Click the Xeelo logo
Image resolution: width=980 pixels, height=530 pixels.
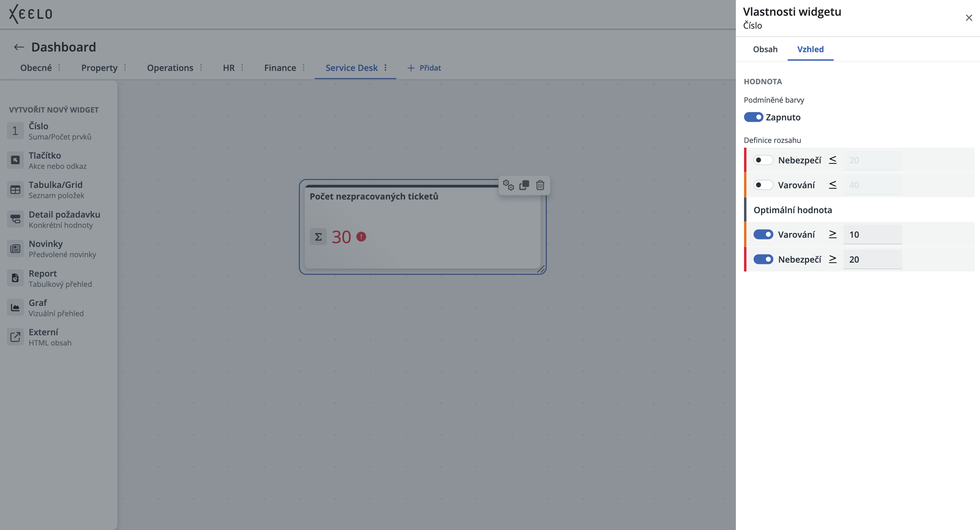click(x=30, y=14)
